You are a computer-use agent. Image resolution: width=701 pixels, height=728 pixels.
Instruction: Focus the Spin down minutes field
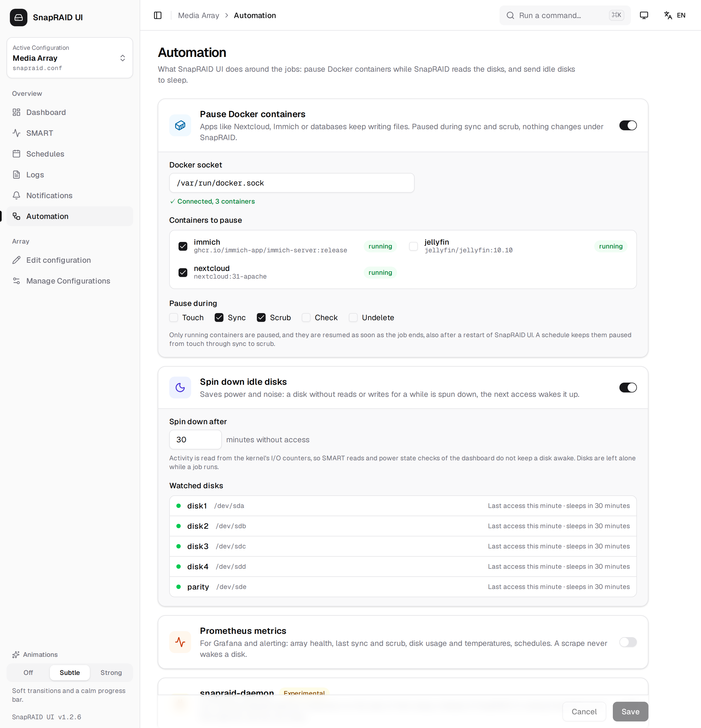[196, 440]
